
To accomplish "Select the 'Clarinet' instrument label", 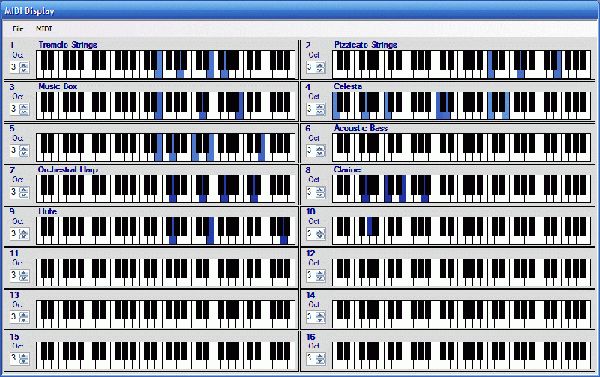I will point(347,169).
